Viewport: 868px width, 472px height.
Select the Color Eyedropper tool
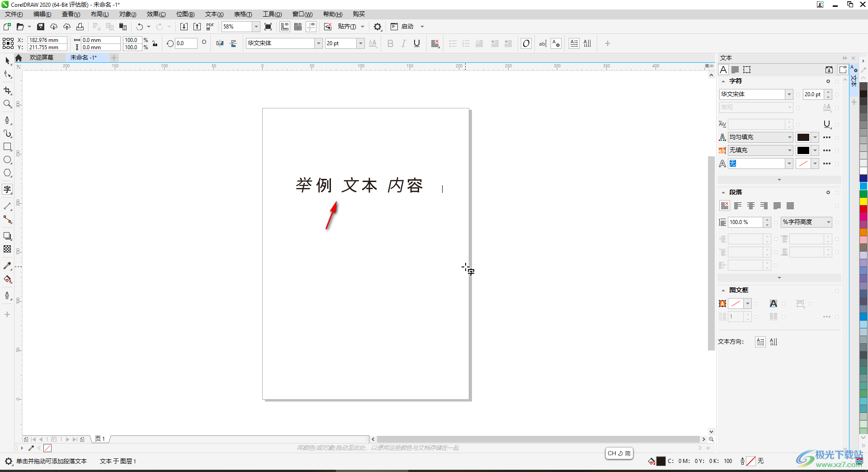tap(7, 266)
